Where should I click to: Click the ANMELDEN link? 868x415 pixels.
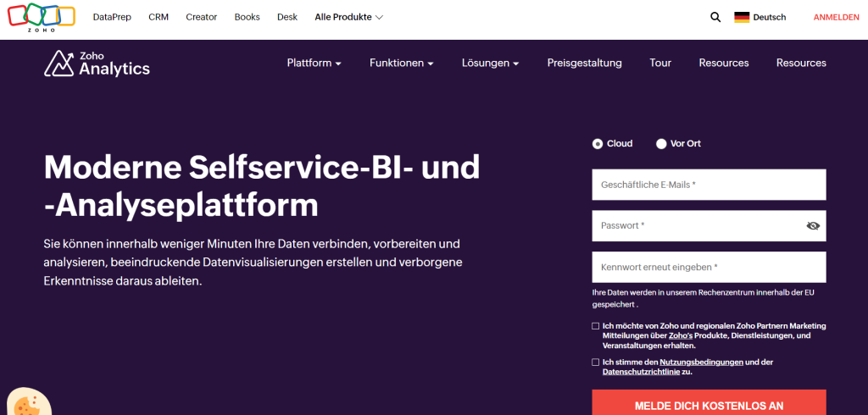pyautogui.click(x=836, y=17)
